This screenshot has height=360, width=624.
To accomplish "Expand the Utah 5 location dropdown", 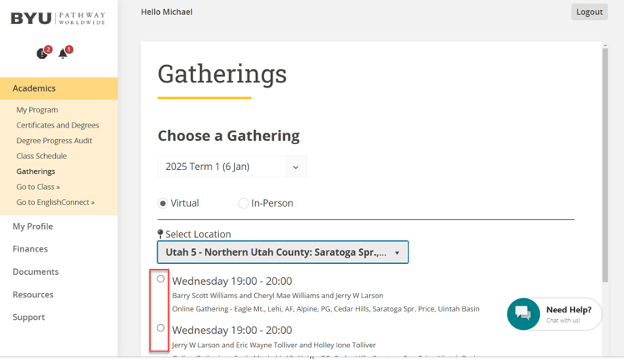I will click(x=283, y=252).
